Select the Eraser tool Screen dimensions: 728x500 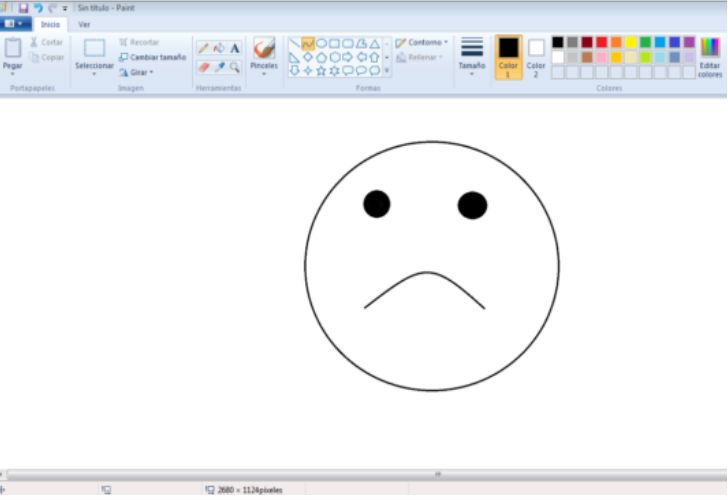click(x=203, y=67)
